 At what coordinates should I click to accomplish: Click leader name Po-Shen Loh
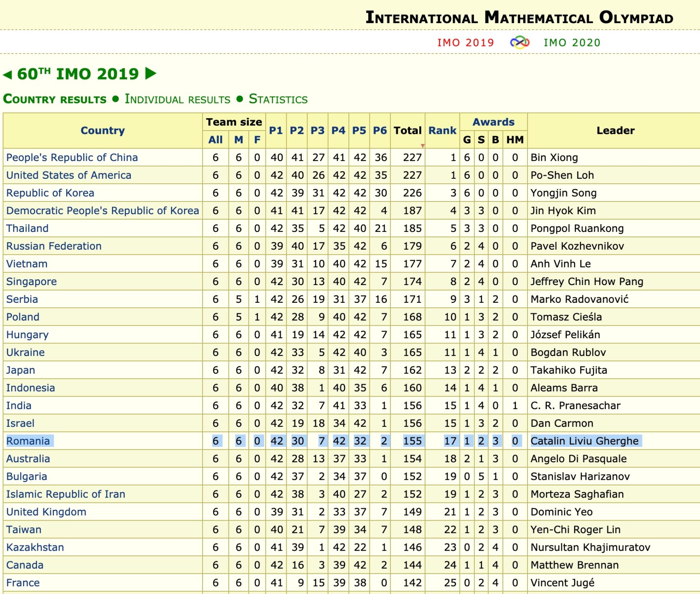(x=562, y=175)
